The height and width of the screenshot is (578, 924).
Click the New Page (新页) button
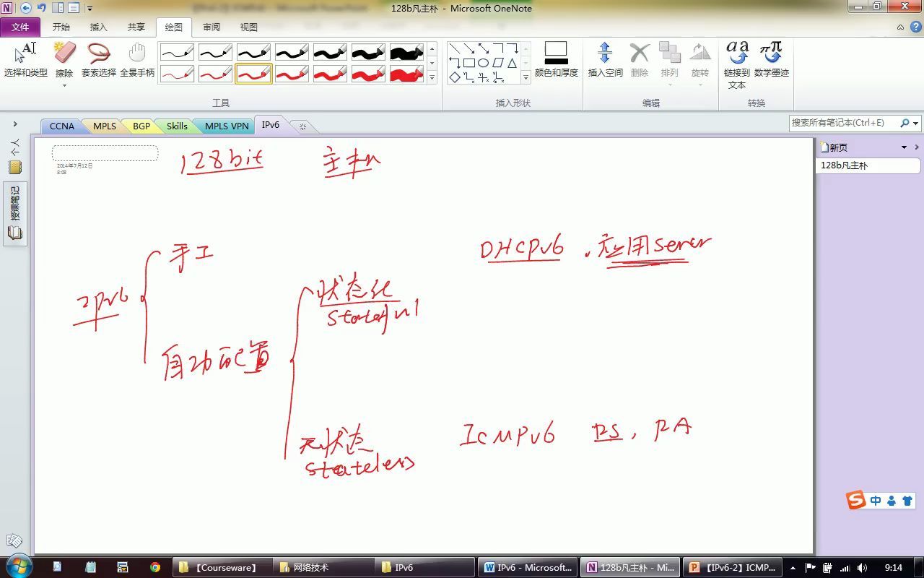[x=834, y=147]
